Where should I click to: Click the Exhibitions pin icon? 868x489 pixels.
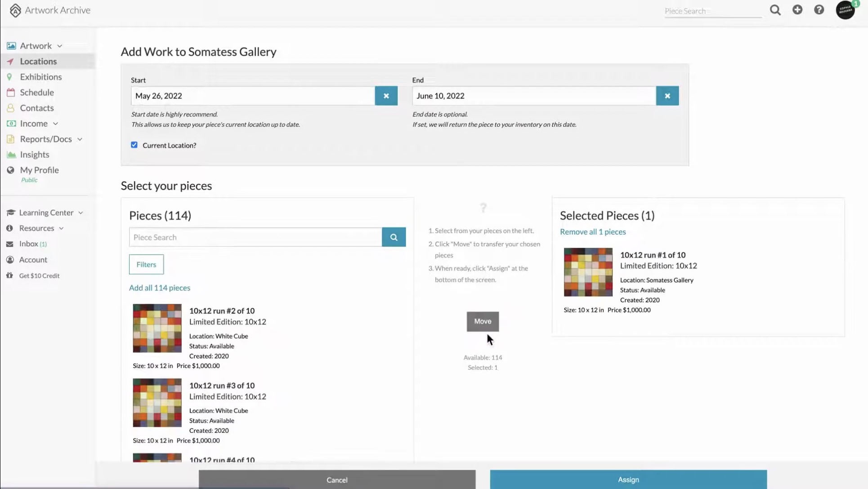9,77
